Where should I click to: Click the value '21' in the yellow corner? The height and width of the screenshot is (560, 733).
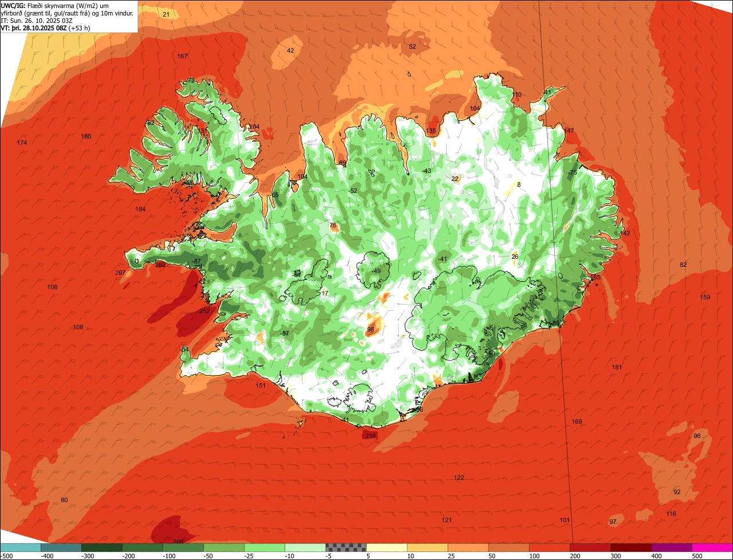click(166, 14)
